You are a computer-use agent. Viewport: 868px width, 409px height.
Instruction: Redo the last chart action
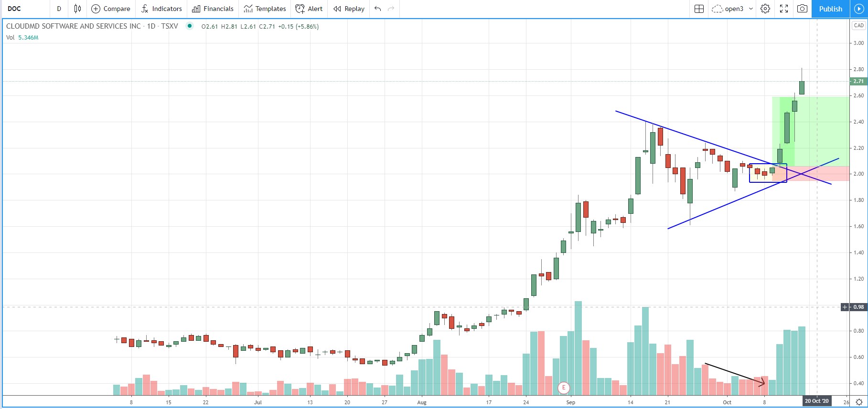391,9
